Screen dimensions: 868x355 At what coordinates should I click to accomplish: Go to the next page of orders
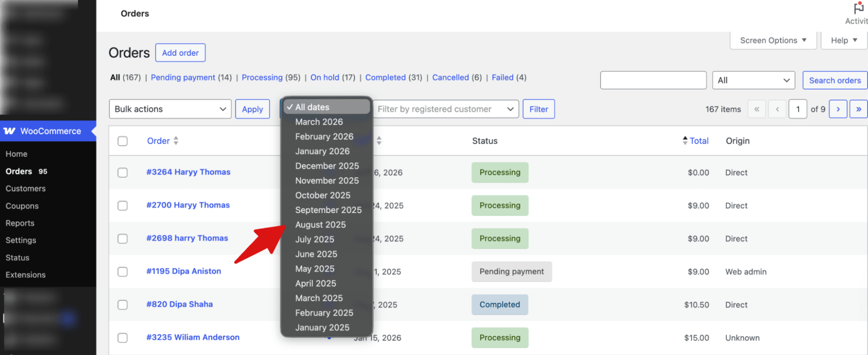coord(838,109)
